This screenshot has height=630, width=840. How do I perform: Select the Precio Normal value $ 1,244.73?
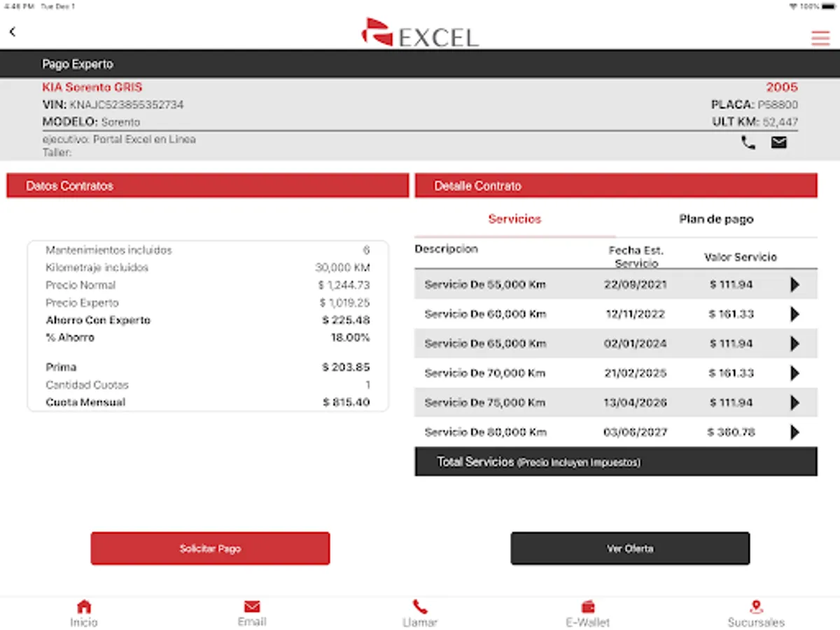tap(344, 286)
